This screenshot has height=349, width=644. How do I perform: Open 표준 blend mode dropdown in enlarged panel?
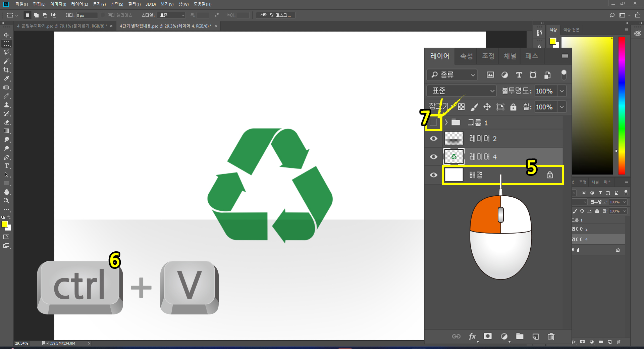click(462, 91)
